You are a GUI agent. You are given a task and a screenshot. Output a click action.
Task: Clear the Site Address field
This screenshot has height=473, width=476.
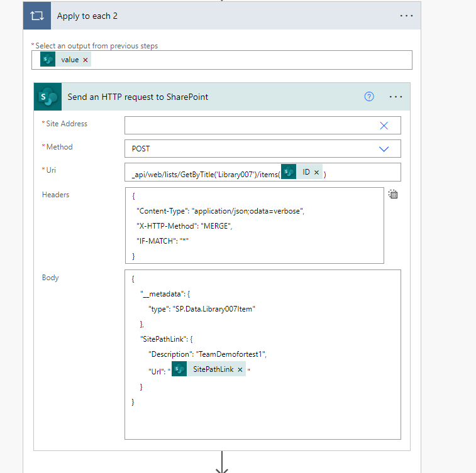[x=384, y=126]
